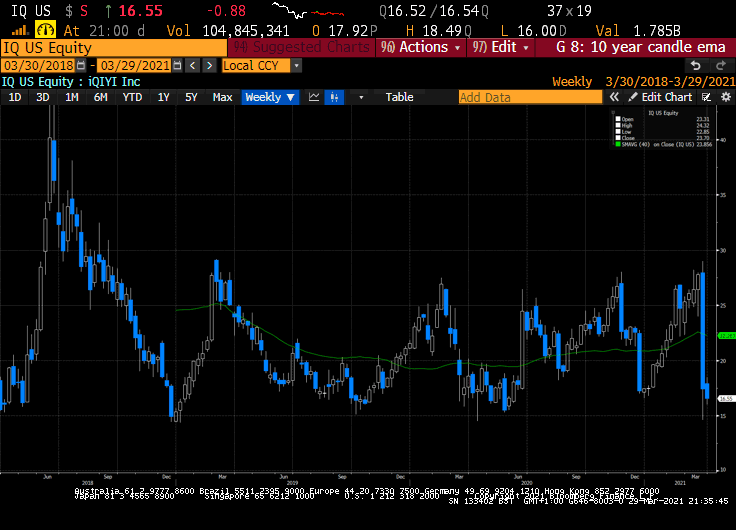This screenshot has width=736, height=530.
Task: Click the Local CCY field
Action: [256, 66]
